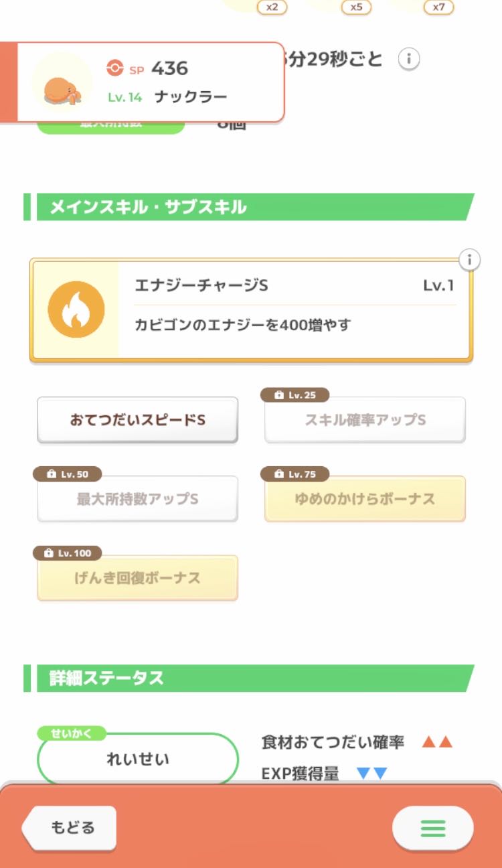Tap the Trapinch thumbnail portrait

(62, 82)
